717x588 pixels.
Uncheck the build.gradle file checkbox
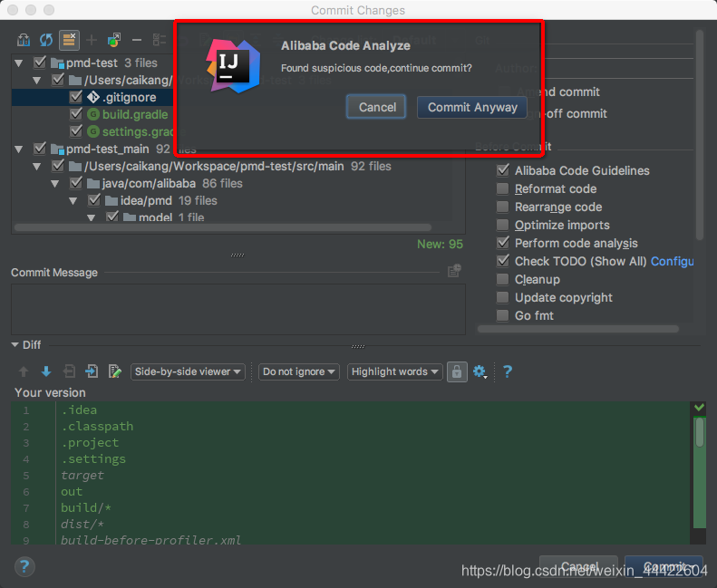click(x=76, y=114)
